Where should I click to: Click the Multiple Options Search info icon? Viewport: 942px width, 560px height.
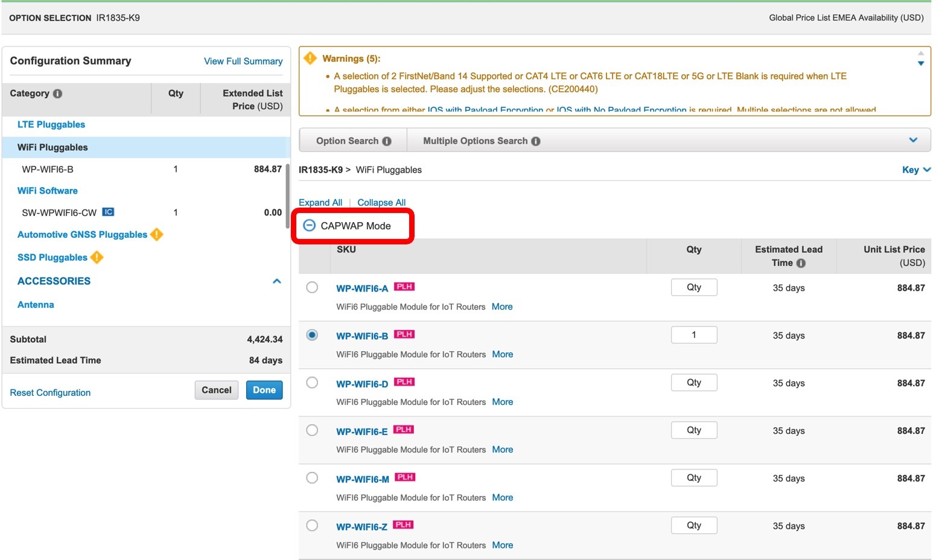[x=536, y=141]
